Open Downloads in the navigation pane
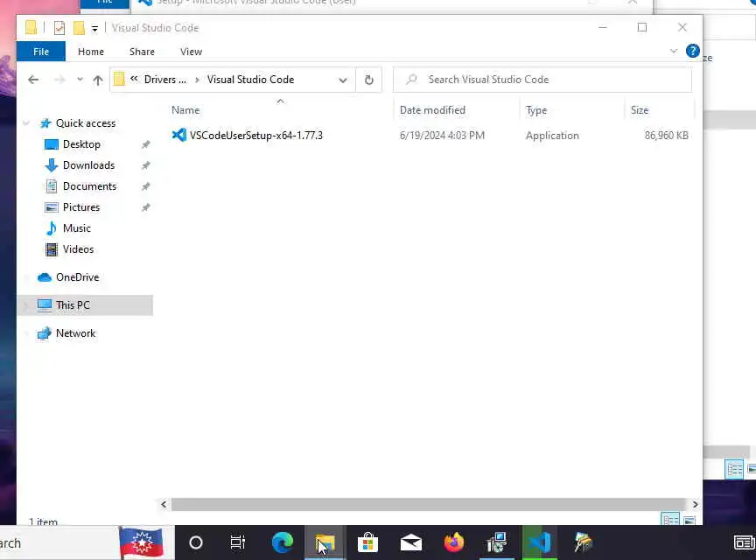Image resolution: width=756 pixels, height=560 pixels. pyautogui.click(x=88, y=165)
